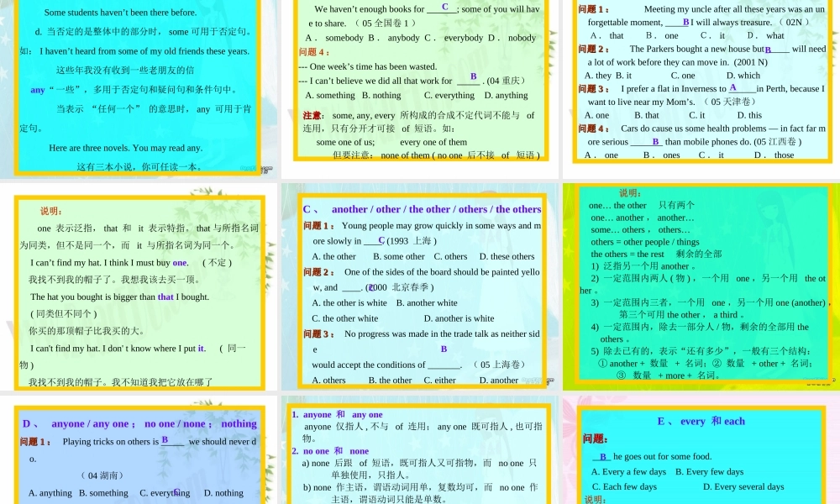Click the note '( 同类但不同个 )'
The image size is (840, 504).
[64, 314]
